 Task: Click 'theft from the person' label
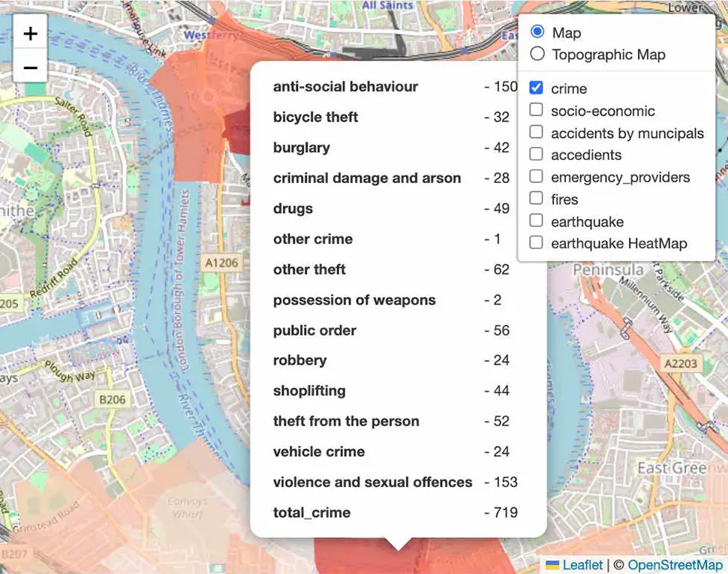coord(346,422)
